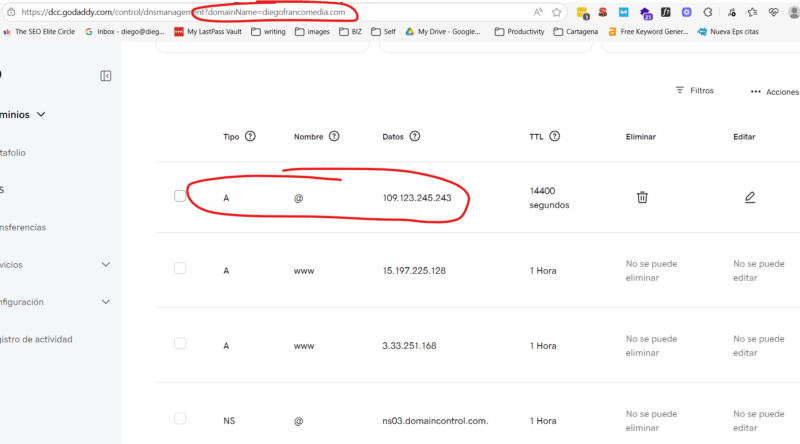The image size is (800, 444).
Task: Click the 3.33.251.168 data value
Action: coord(409,346)
